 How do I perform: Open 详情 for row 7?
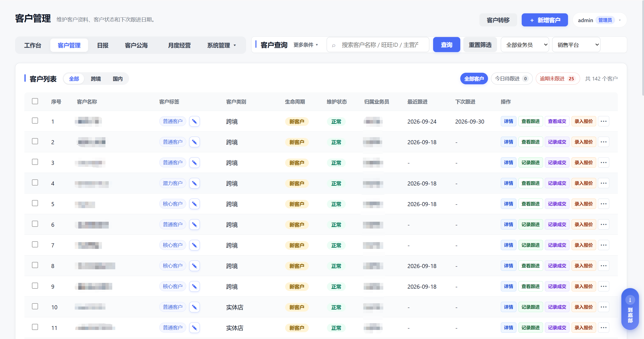508,245
